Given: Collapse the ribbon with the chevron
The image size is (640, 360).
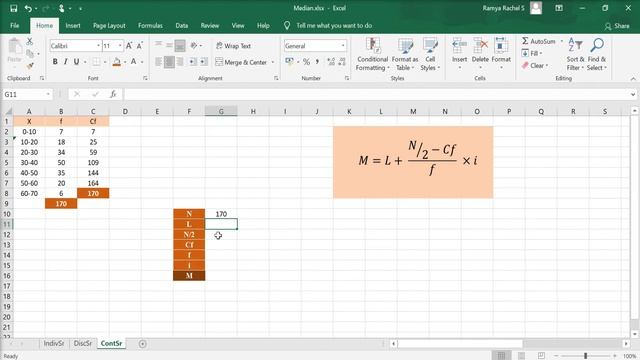Looking at the screenshot, I should 633,79.
